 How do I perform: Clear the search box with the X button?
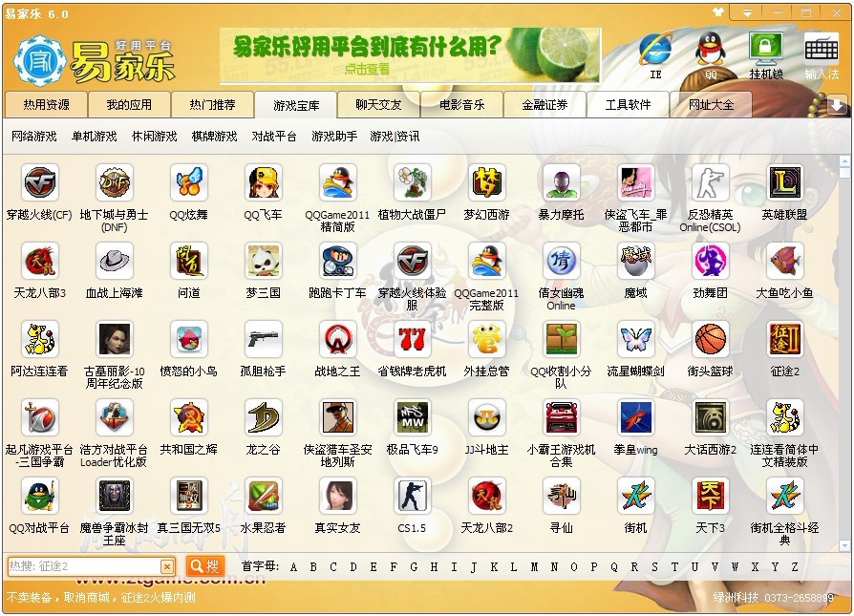167,567
